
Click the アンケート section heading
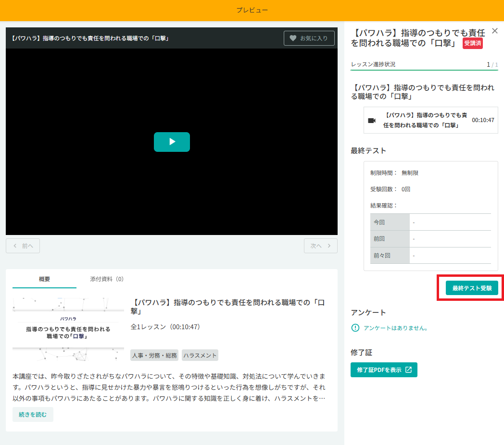368,313
